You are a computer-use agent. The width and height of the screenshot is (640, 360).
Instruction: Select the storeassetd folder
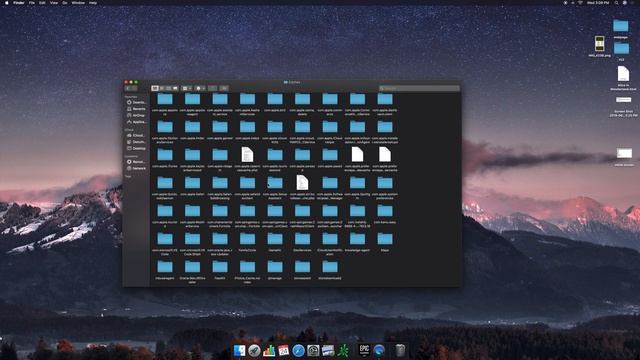click(302, 267)
